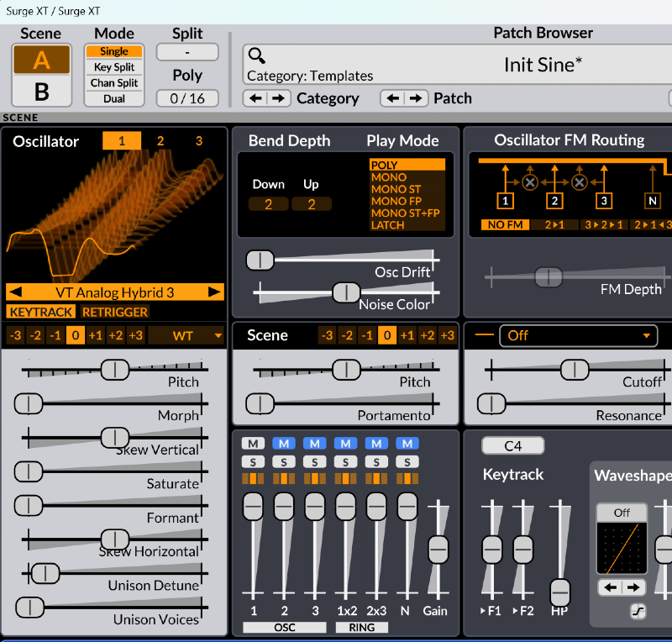Load next patch arrow
This screenshot has height=642, width=672.
416,98
